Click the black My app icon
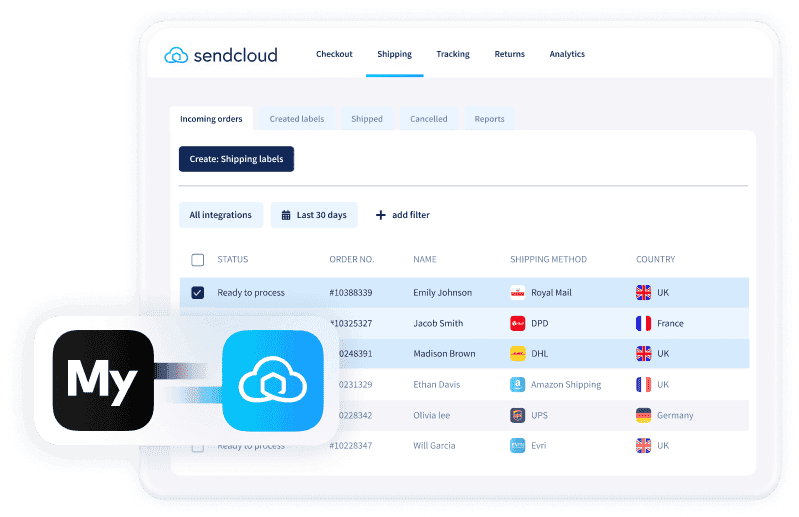Viewport: 799px width, 517px height. (x=103, y=380)
